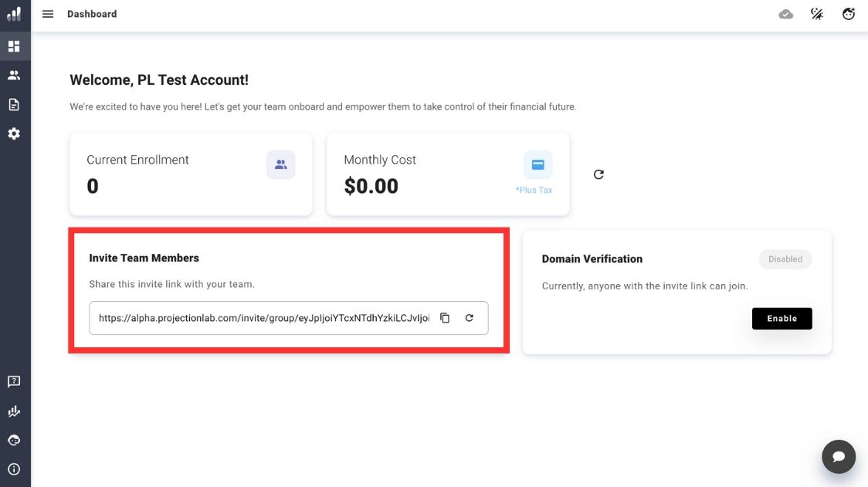The width and height of the screenshot is (868, 487).
Task: Go to team members sidebar icon
Action: [14, 76]
